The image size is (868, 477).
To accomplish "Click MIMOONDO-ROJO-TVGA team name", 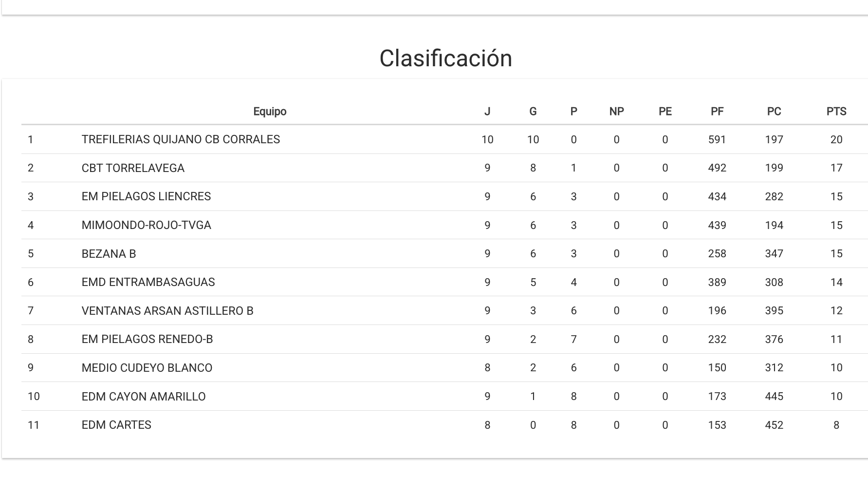I will point(146,225).
